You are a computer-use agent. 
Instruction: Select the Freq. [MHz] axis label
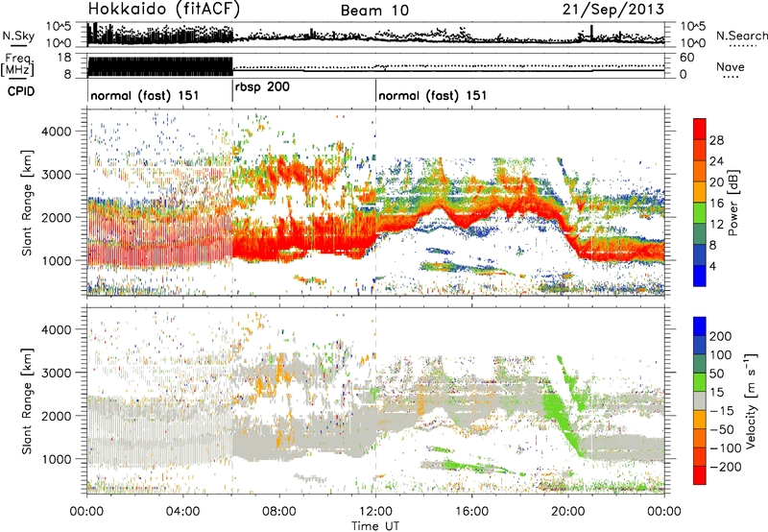click(17, 64)
